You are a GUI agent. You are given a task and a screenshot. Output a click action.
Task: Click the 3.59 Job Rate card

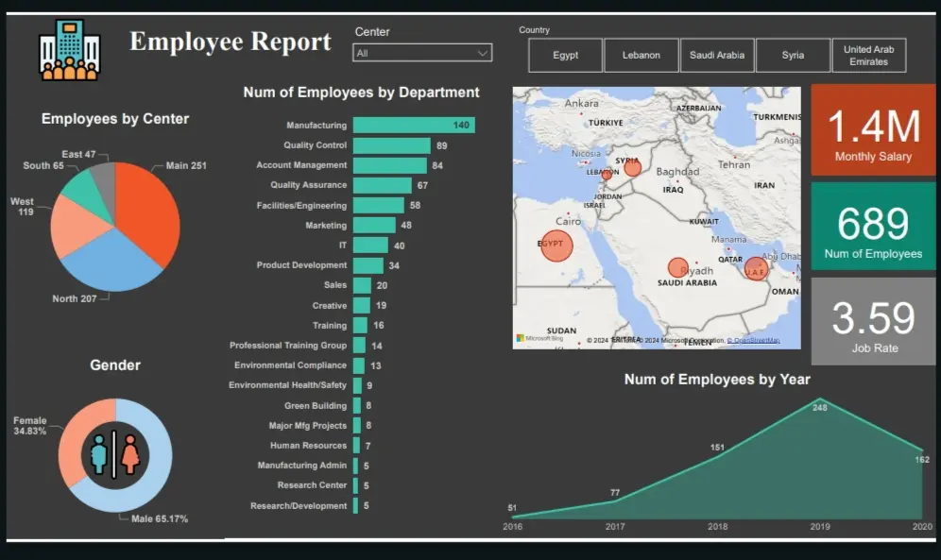click(x=873, y=321)
